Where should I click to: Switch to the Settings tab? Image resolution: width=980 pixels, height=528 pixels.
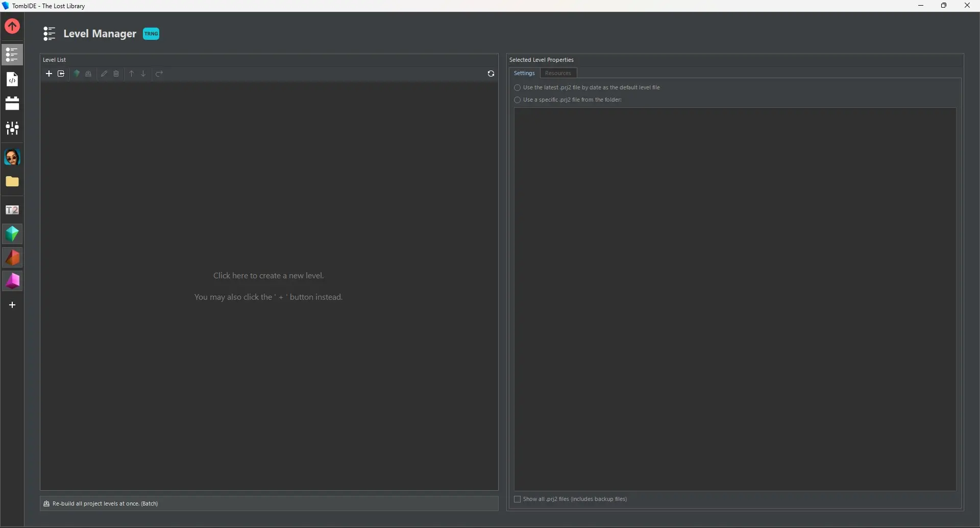point(524,73)
